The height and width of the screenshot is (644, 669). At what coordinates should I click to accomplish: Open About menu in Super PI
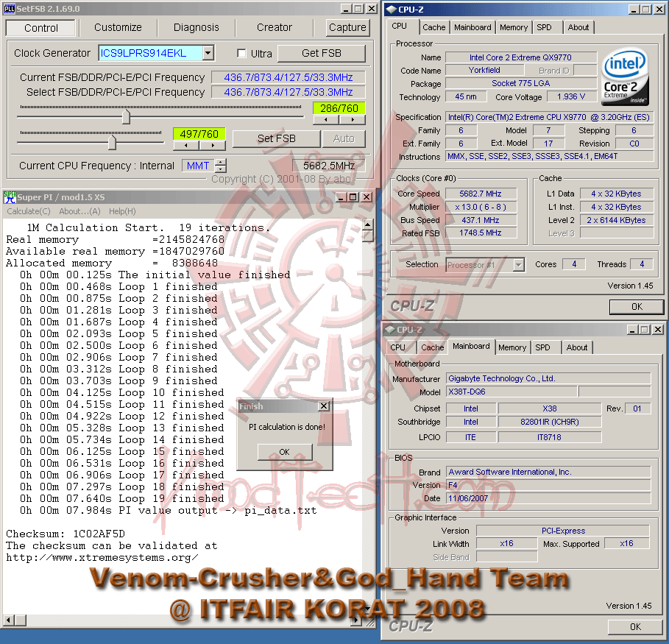pyautogui.click(x=79, y=211)
